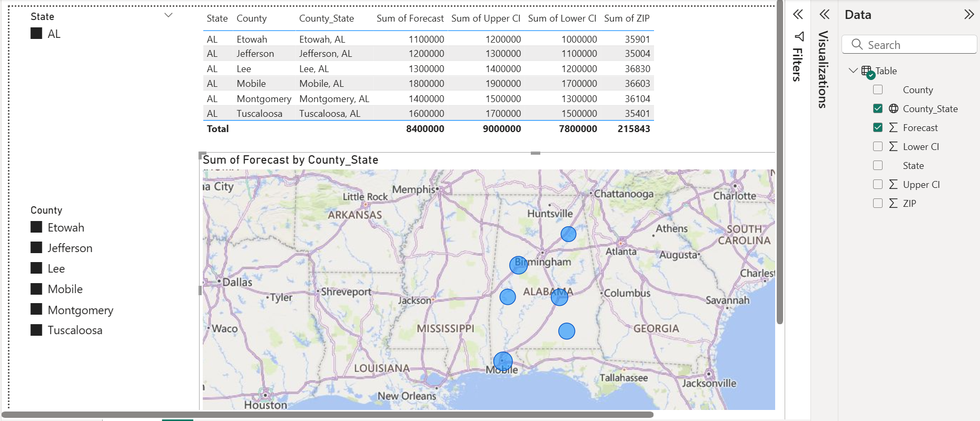Click the map visual top resize handle

[x=536, y=153]
